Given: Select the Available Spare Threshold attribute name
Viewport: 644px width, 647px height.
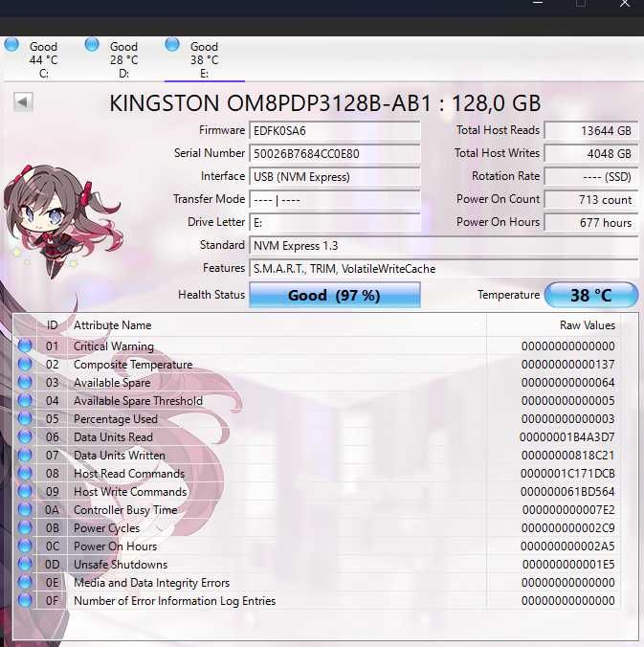Looking at the screenshot, I should (138, 401).
